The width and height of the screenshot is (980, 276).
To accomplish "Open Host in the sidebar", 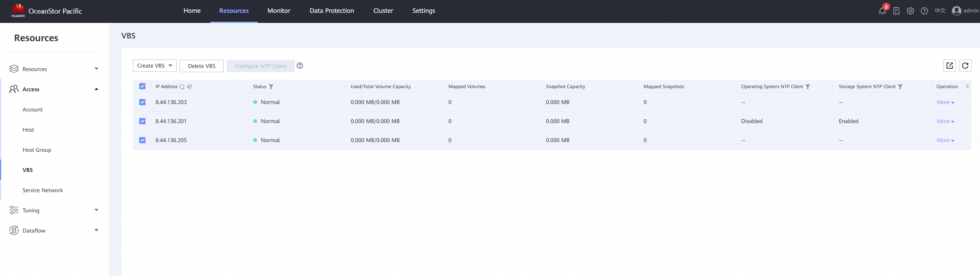I will (x=28, y=130).
